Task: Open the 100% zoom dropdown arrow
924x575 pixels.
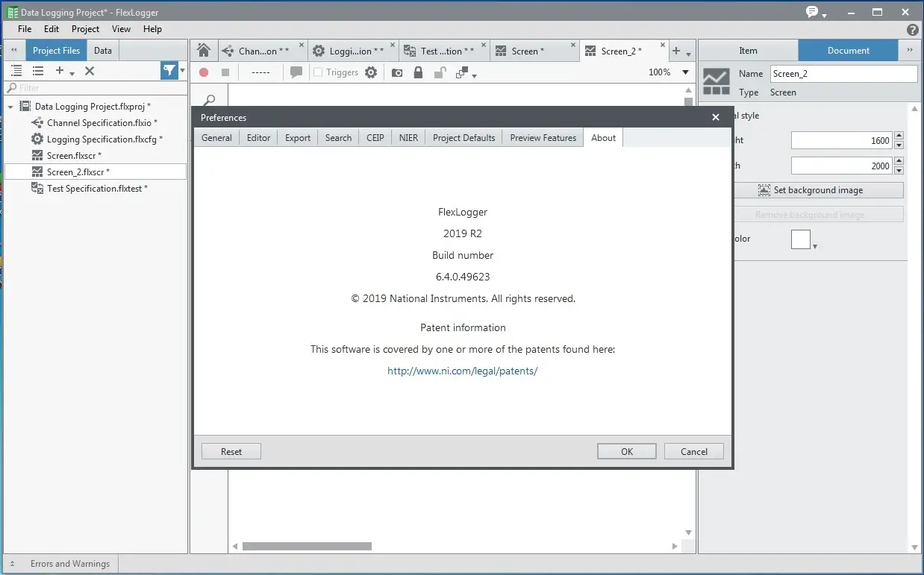Action: (685, 72)
